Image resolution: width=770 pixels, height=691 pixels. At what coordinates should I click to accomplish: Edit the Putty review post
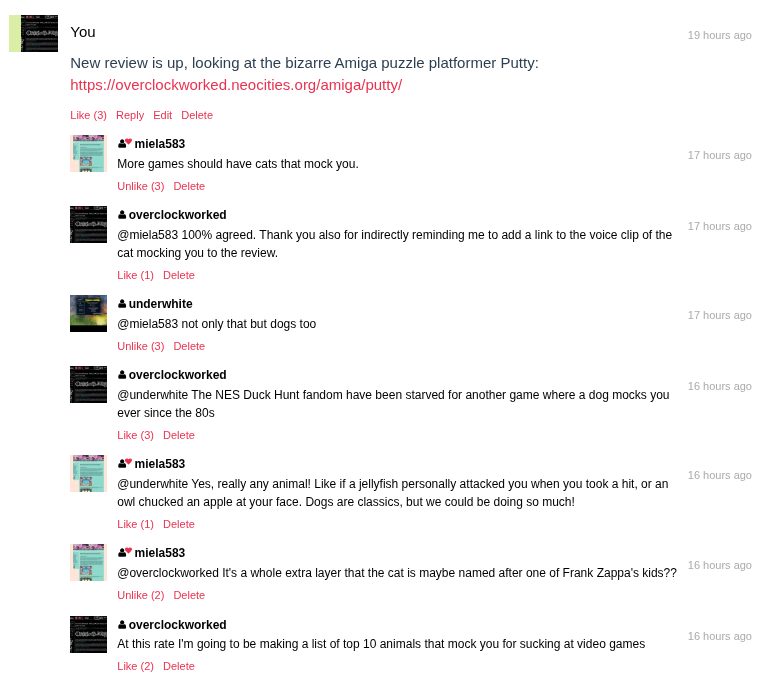[x=162, y=115]
